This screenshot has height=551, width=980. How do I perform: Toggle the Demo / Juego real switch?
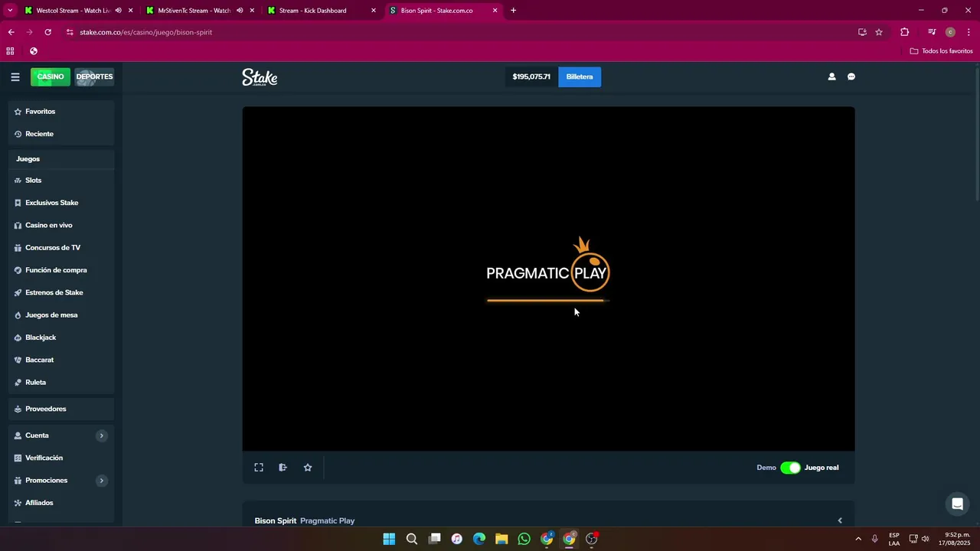coord(790,468)
